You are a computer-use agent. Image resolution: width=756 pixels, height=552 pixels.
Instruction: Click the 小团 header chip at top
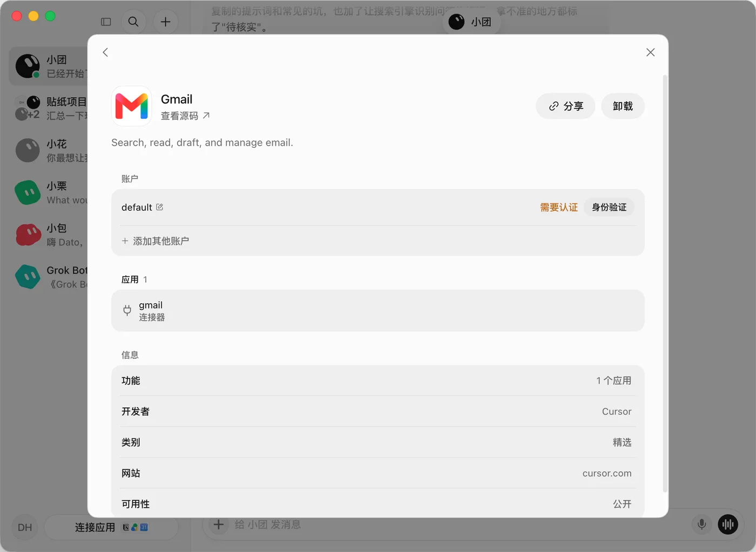click(471, 22)
